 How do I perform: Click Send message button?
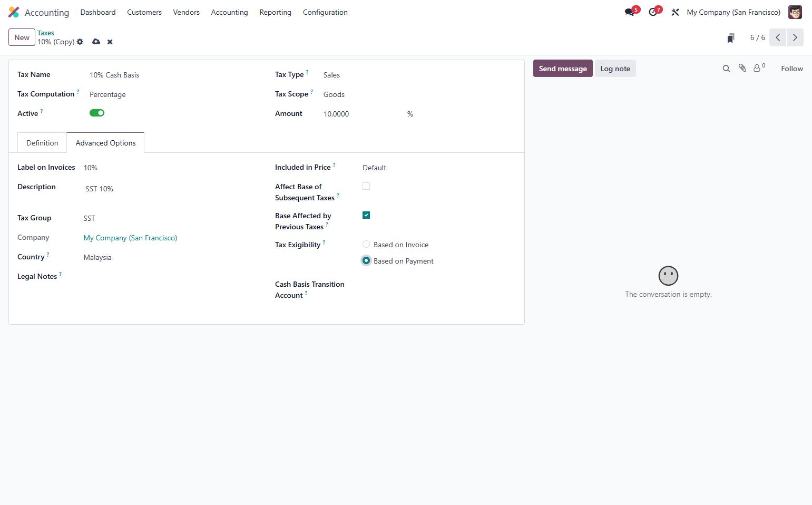coord(563,69)
